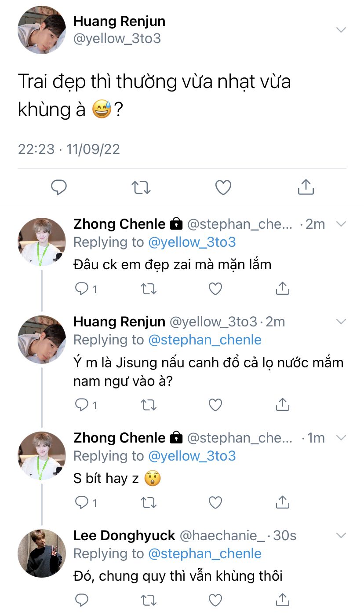364x615 pixels.
Task: Open @stephan_chenle link in Huang Renjun's reply
Action: [x=205, y=340]
